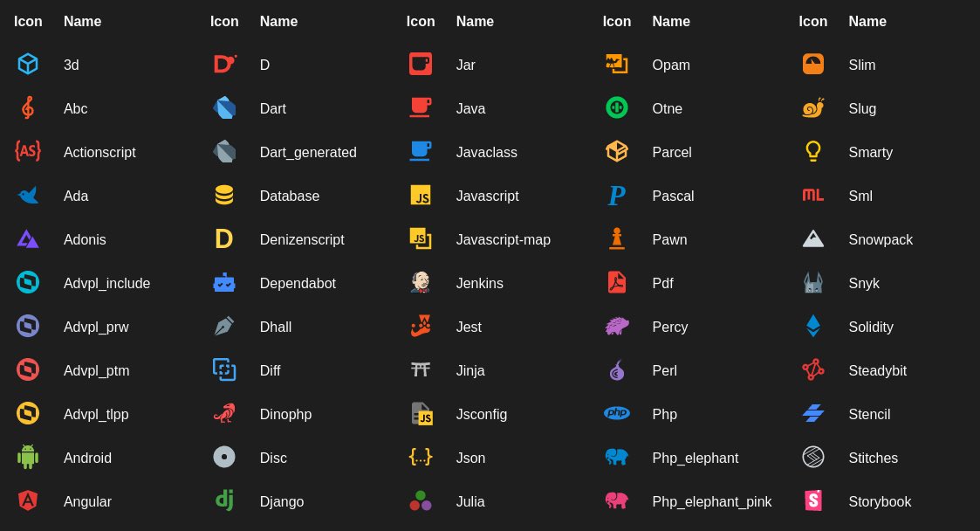Pick the blue Pascal P icon
980x531 pixels.
pyautogui.click(x=617, y=195)
